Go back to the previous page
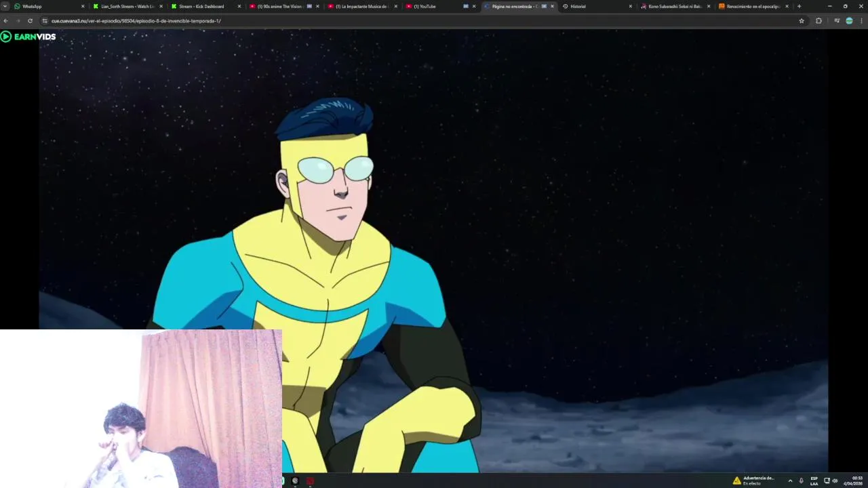The width and height of the screenshot is (868, 488). pos(6,21)
